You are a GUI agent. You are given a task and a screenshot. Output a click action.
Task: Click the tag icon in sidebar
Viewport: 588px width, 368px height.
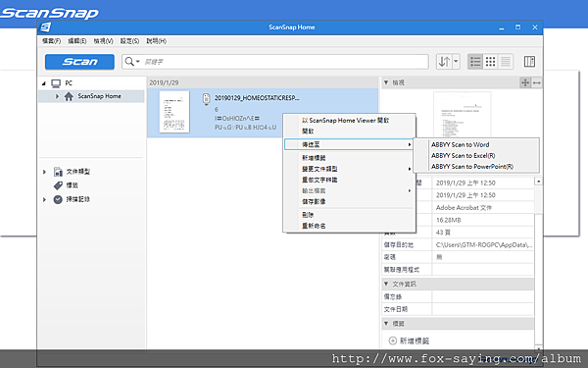click(x=58, y=185)
